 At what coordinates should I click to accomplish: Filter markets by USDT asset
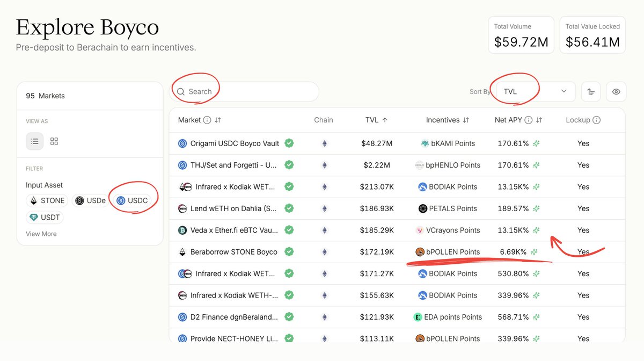(45, 218)
